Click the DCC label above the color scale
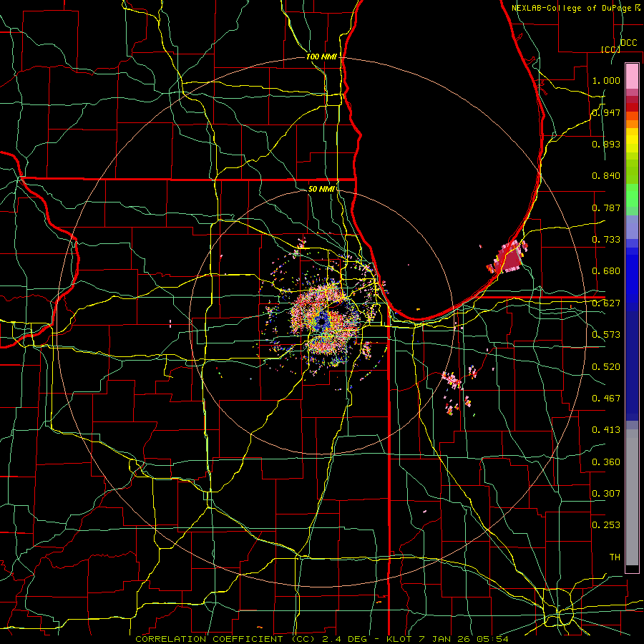Viewport: 644px width, 644px height. pyautogui.click(x=628, y=43)
